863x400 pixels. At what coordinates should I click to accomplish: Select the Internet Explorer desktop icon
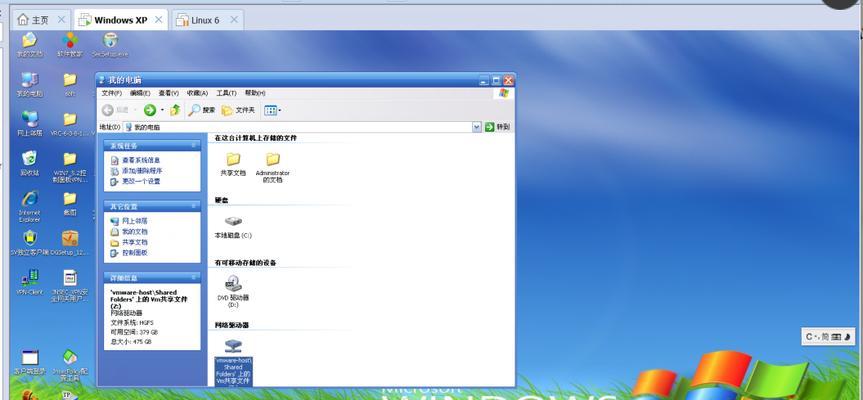click(30, 206)
